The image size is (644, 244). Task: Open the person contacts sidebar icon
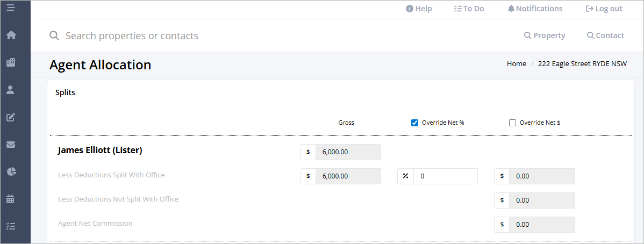11,90
